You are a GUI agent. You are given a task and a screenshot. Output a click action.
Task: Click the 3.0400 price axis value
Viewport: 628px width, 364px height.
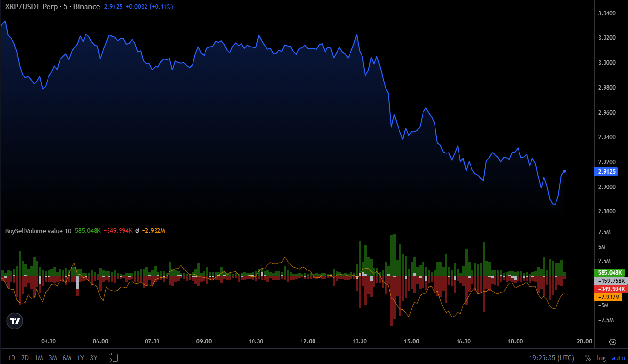(x=607, y=13)
